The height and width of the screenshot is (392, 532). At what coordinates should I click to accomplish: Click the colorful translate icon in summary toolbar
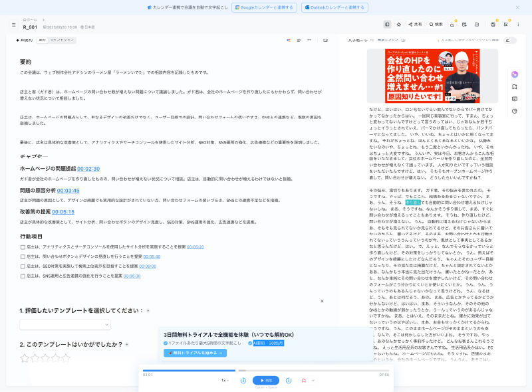[x=289, y=40]
